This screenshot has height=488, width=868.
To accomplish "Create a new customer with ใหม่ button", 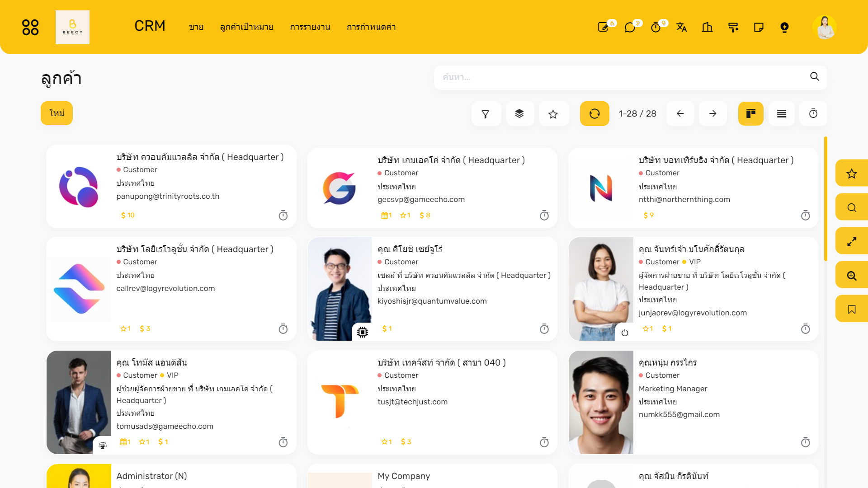I will point(57,113).
